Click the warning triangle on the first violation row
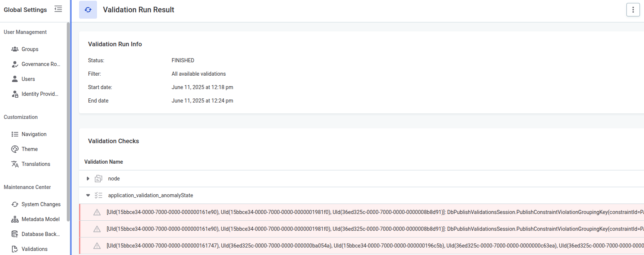This screenshot has height=255, width=644. point(97,212)
